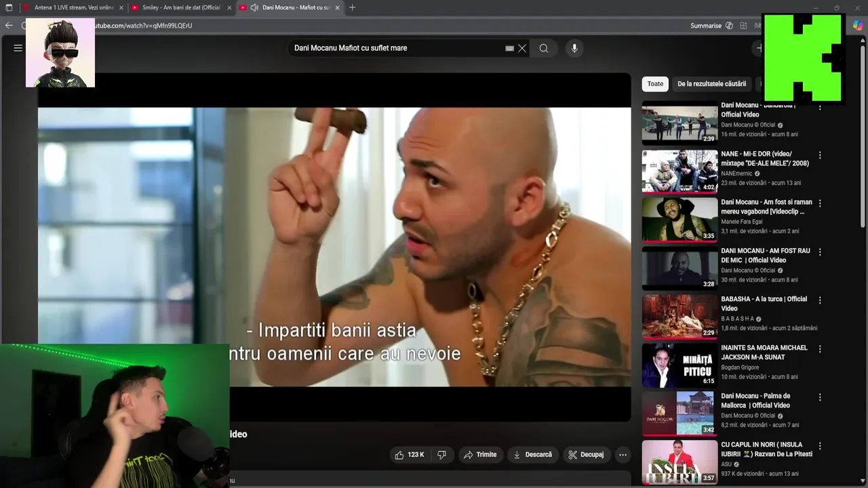Click the NANEmemic channel name
Screen dimensions: 868x488
pyautogui.click(x=736, y=174)
